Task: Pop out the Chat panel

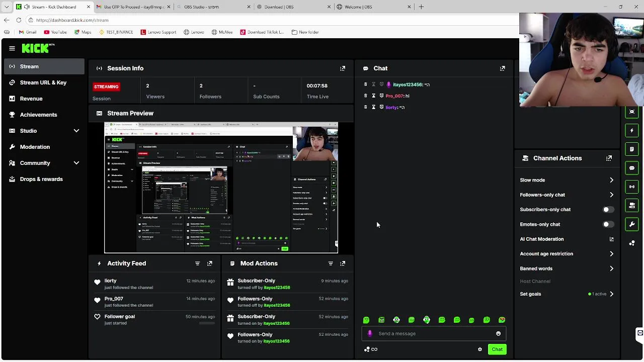Action: [502, 68]
